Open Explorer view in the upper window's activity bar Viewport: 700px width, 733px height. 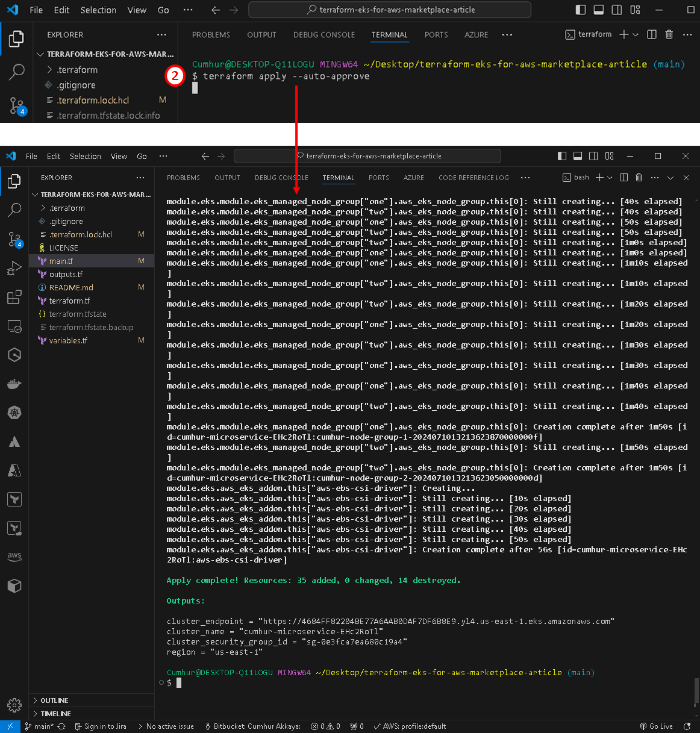[16, 39]
